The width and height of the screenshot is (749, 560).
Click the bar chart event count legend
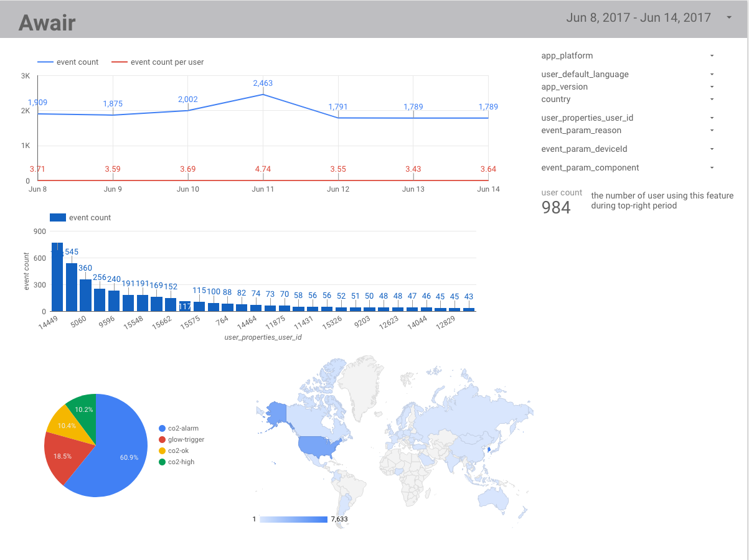pos(80,218)
